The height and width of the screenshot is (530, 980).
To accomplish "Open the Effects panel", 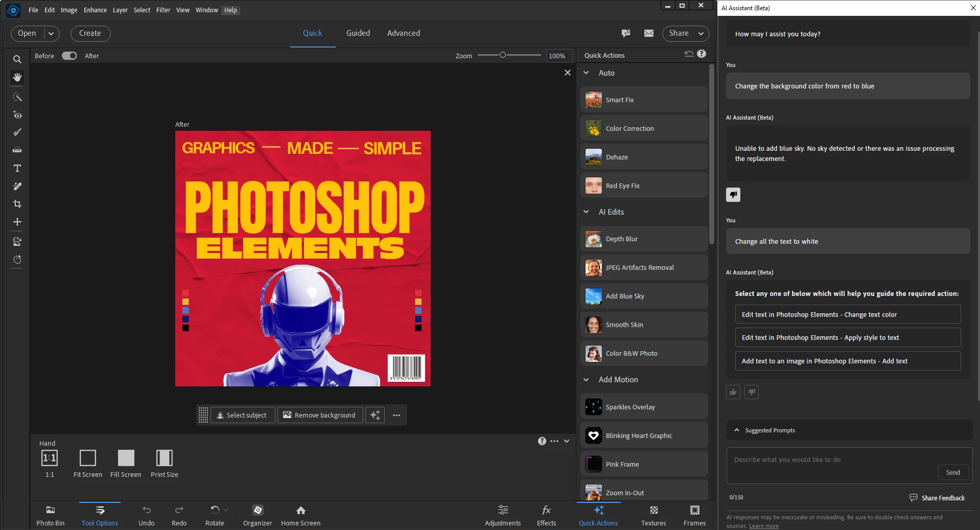I will tap(546, 515).
